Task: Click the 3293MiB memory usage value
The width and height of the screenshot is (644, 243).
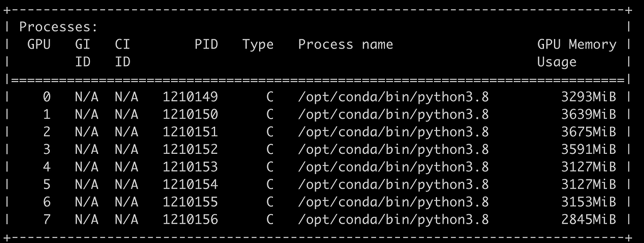Action: pyautogui.click(x=589, y=97)
